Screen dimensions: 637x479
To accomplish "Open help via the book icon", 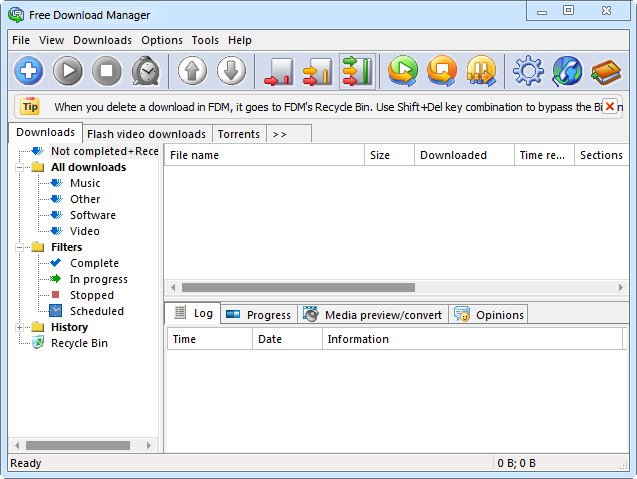I will (606, 72).
